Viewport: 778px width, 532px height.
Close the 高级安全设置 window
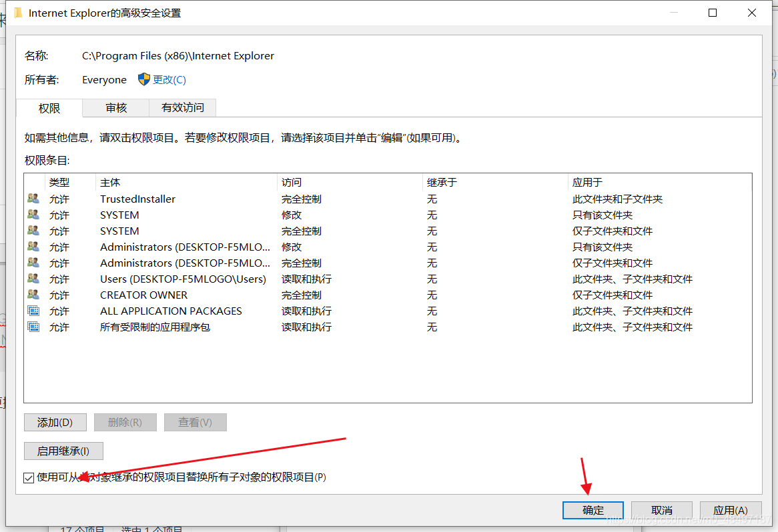tap(752, 13)
